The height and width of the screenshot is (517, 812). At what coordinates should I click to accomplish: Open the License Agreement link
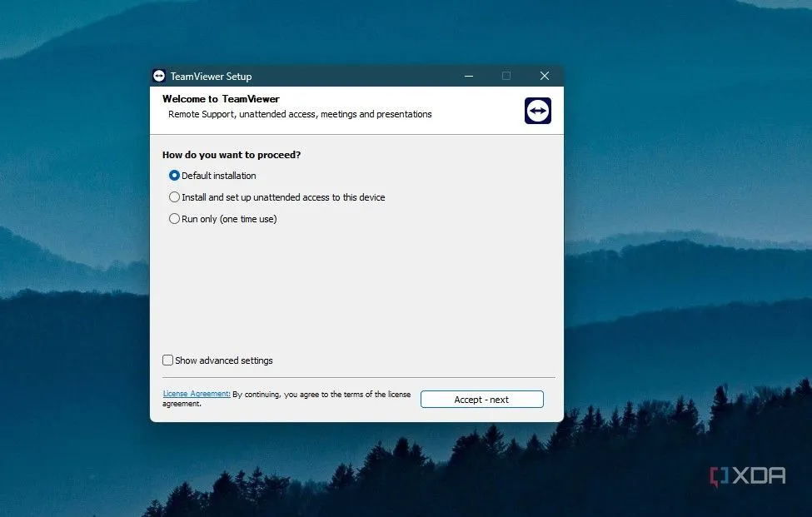[x=197, y=394]
